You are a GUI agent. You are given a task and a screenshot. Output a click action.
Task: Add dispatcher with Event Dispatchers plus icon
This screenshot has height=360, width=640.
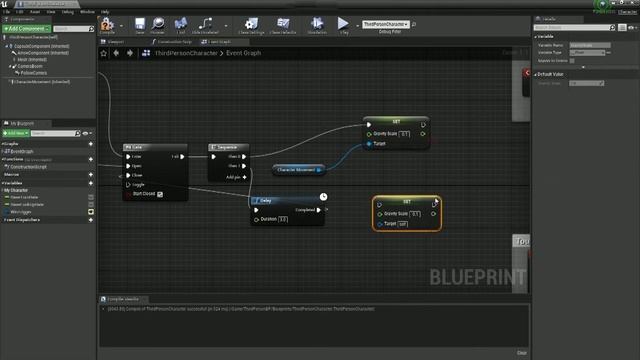(91, 220)
